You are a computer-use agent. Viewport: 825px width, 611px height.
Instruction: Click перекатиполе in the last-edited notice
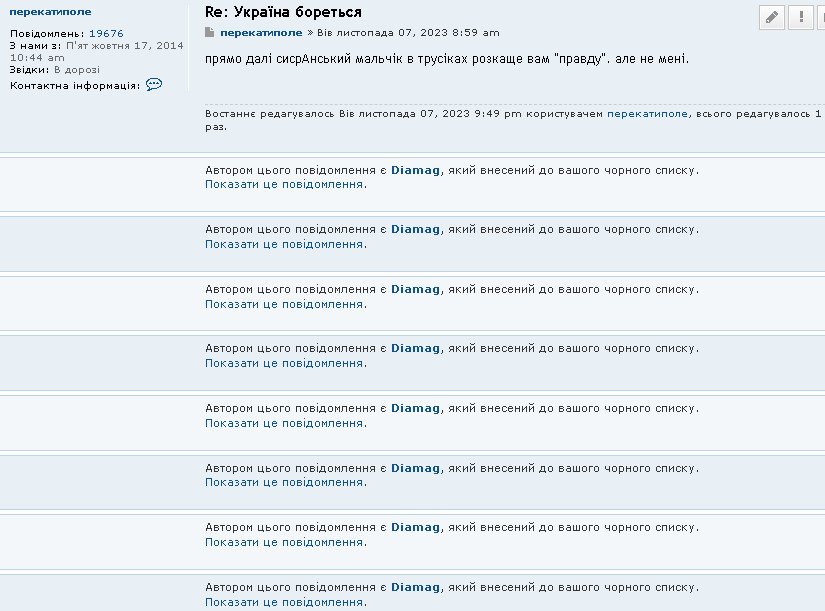pyautogui.click(x=647, y=115)
